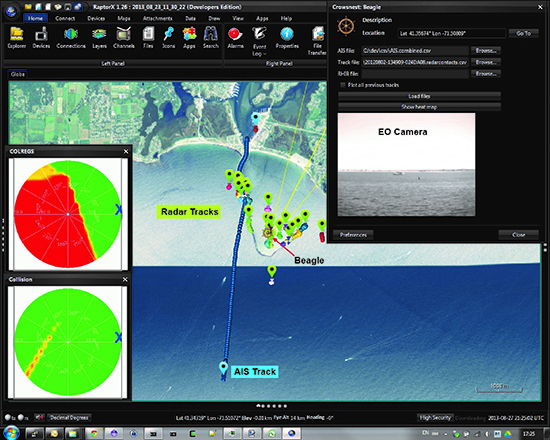Click the Load files button
The width and height of the screenshot is (550, 440).
pos(419,96)
